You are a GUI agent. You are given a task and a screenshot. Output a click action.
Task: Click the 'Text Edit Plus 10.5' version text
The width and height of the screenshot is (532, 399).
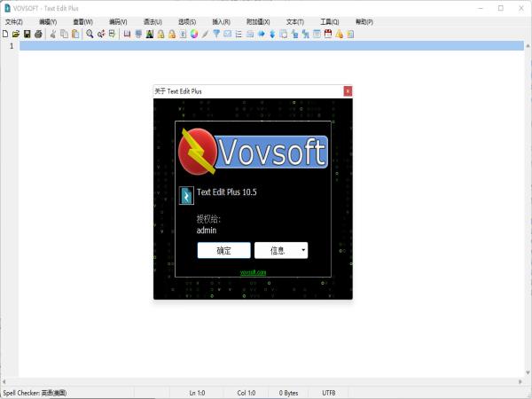pos(227,192)
